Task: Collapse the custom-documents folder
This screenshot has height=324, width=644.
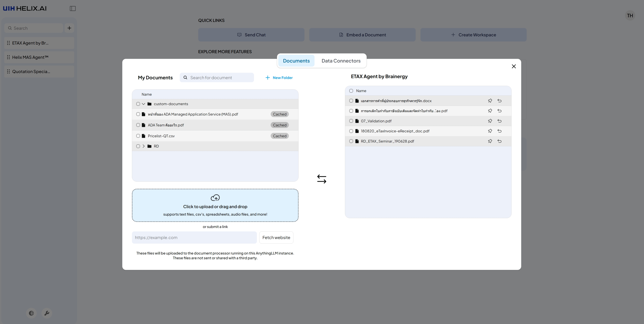Action: click(x=143, y=104)
